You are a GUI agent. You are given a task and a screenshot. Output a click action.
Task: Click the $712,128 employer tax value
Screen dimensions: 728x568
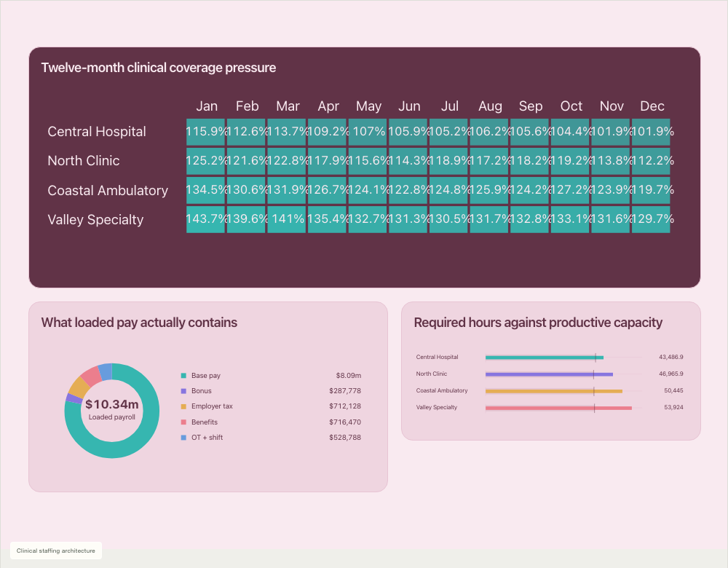point(345,406)
